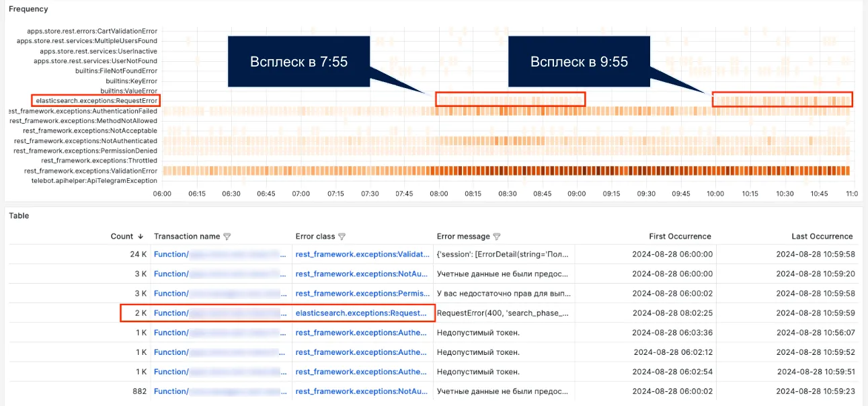Image resolution: width=868 pixels, height=406 pixels.
Task: Open the Error message column filter icon
Action: [x=497, y=237]
